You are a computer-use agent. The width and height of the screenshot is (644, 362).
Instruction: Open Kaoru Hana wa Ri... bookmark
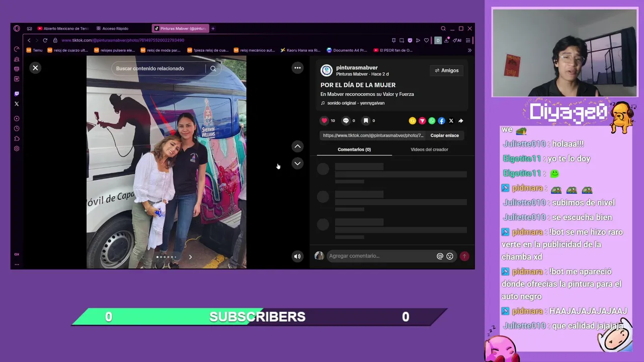click(x=300, y=50)
